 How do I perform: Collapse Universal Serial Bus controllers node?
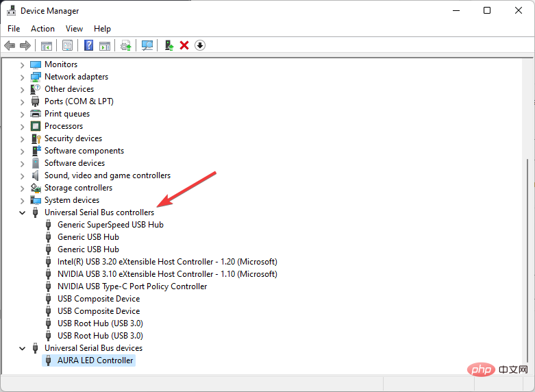[22, 212]
